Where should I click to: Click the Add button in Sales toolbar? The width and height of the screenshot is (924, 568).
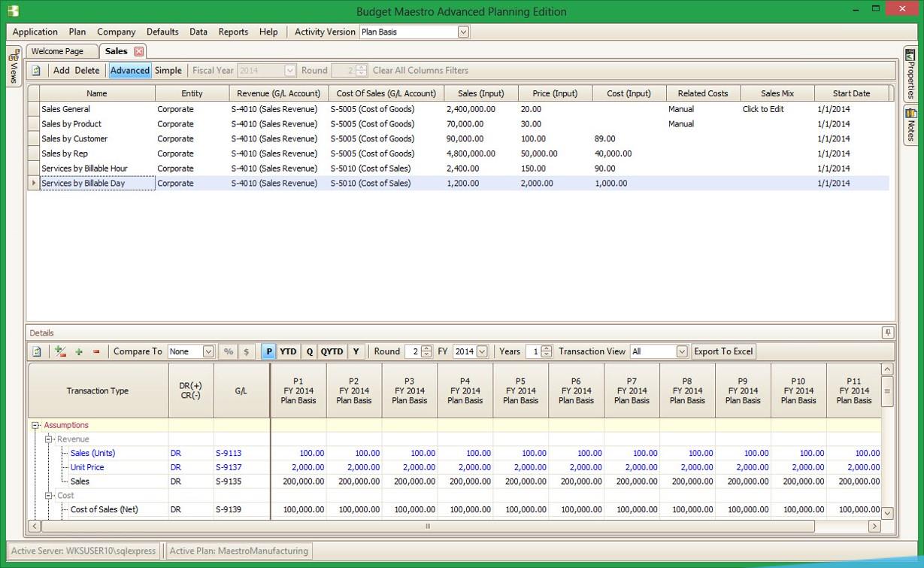point(62,71)
